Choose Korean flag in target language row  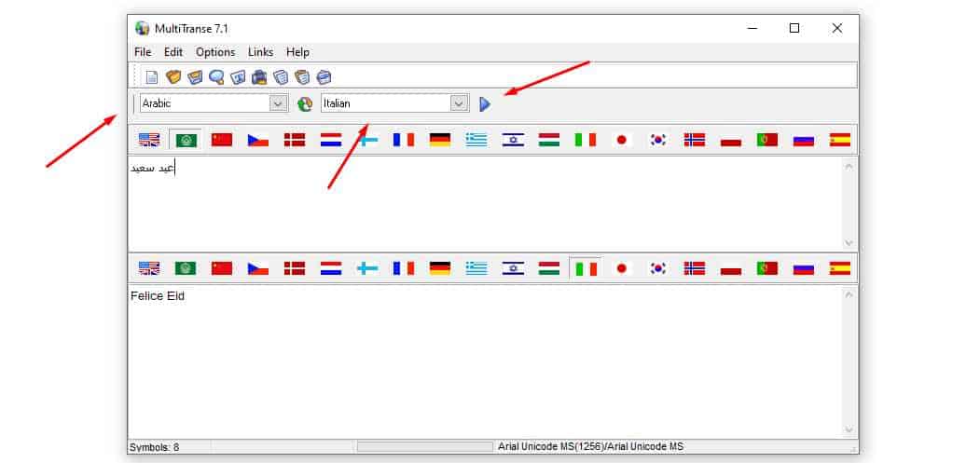(658, 268)
